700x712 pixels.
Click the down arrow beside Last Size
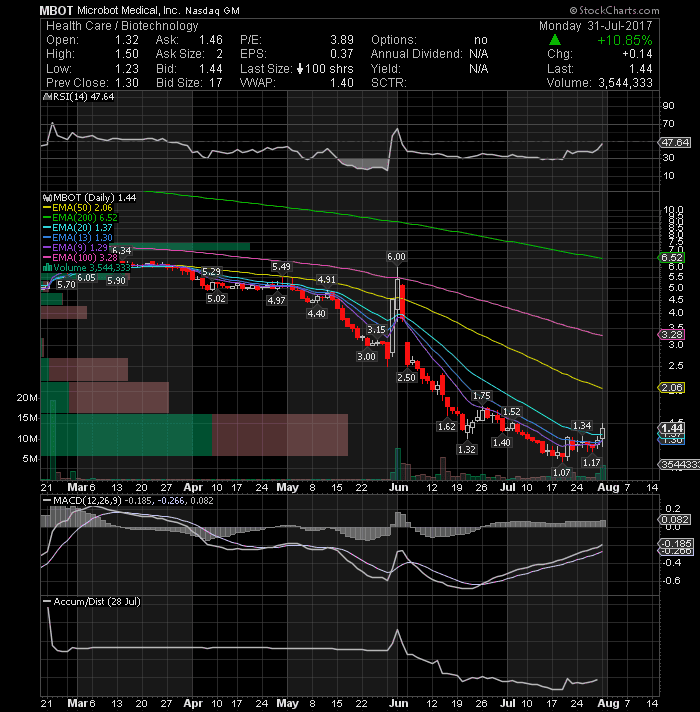coord(300,69)
